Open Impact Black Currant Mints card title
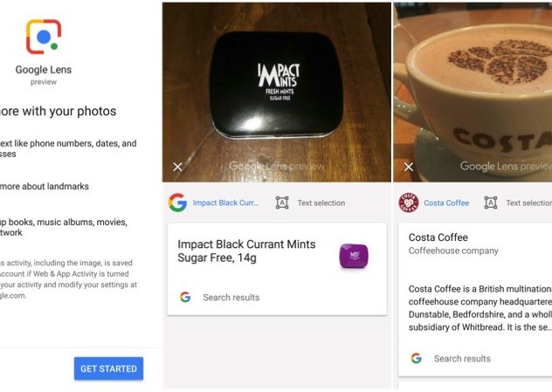This screenshot has width=552, height=392. (x=246, y=251)
